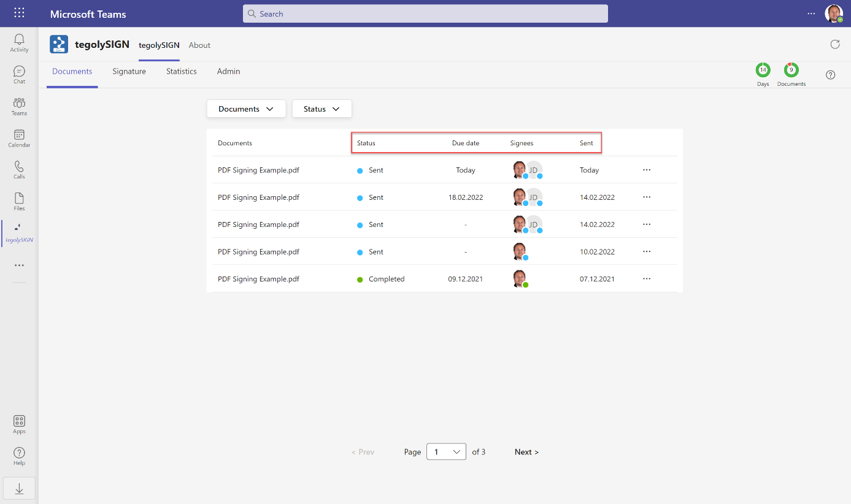Open PDF Signing Example.pdf marked Completed
This screenshot has width=851, height=504.
(x=258, y=279)
